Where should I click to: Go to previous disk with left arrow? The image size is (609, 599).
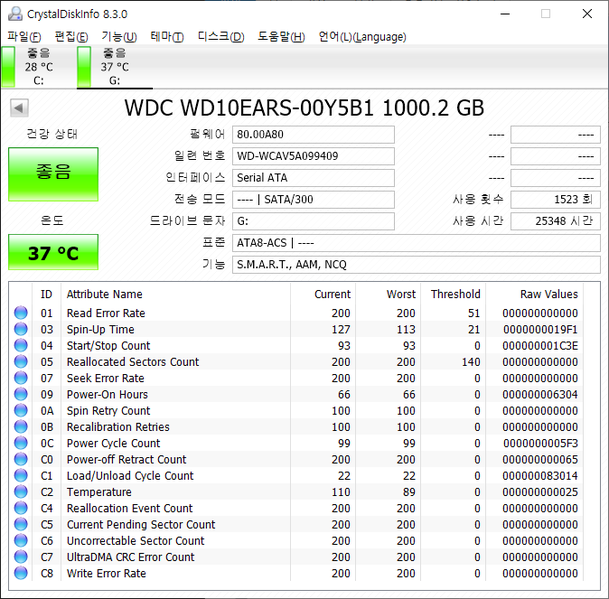coord(19,108)
